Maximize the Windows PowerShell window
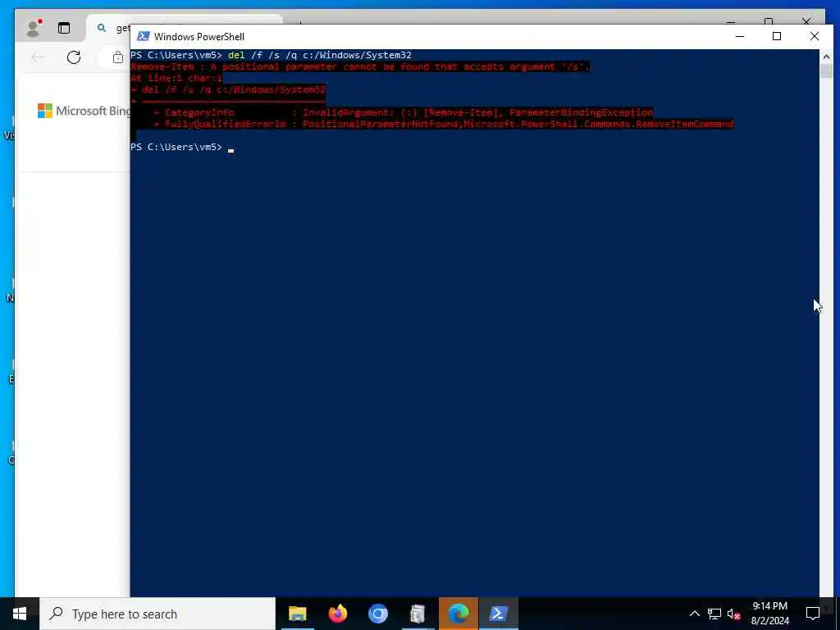The image size is (840, 630). (777, 36)
